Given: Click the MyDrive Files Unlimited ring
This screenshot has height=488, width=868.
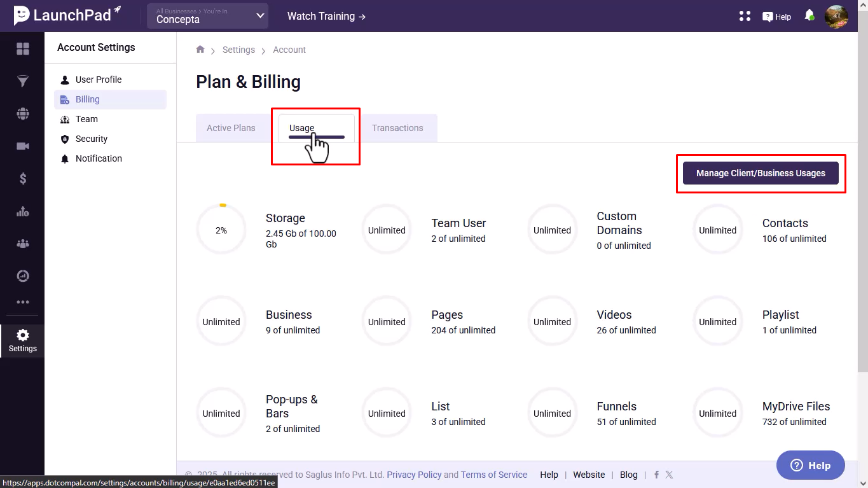Looking at the screenshot, I should click(x=718, y=414).
